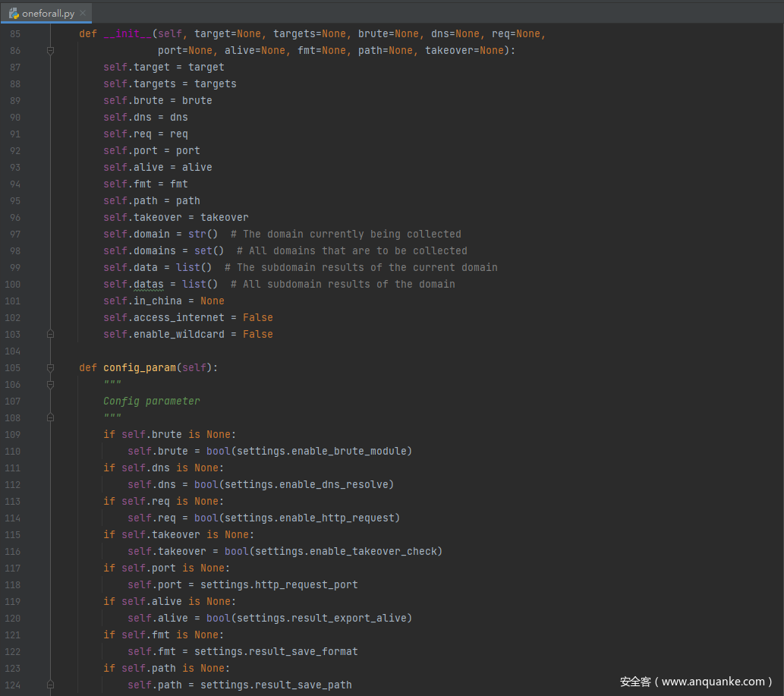Click docstring fold end marker at line 108
784x696 pixels.
(50, 417)
